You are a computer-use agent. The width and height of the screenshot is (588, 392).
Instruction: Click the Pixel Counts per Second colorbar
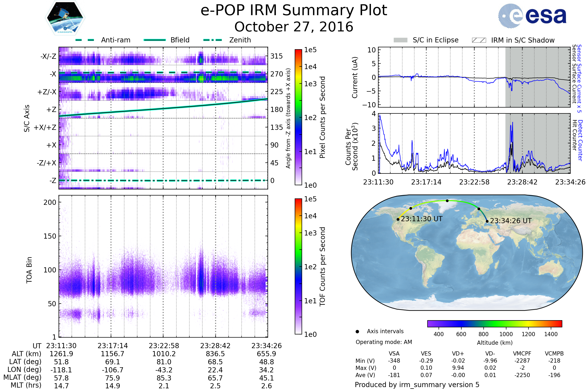click(298, 117)
